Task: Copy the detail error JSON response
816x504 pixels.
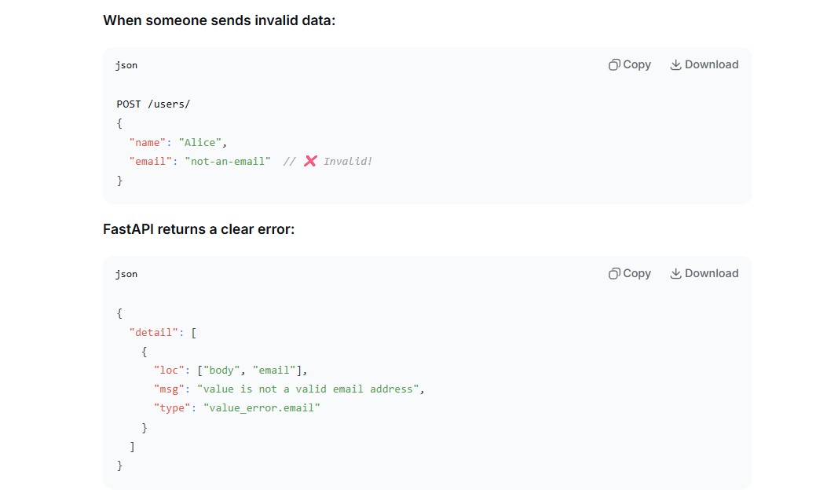Action: 630,273
